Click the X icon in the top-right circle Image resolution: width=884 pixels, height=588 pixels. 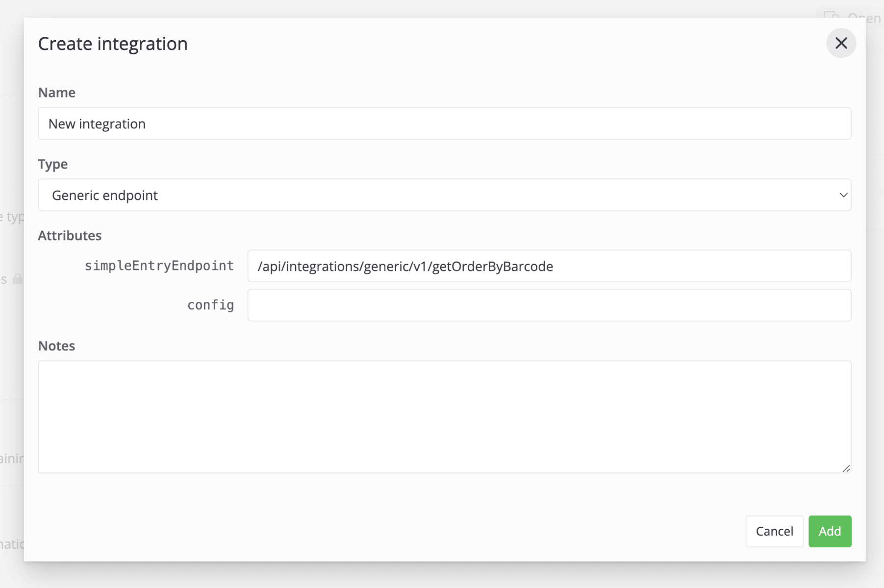click(841, 43)
